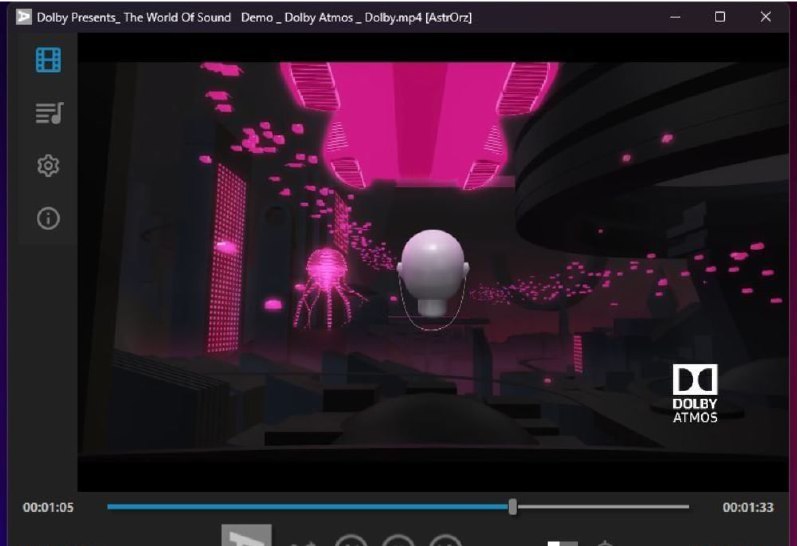
Task: Show the info panel from the sidebar
Action: click(48, 218)
